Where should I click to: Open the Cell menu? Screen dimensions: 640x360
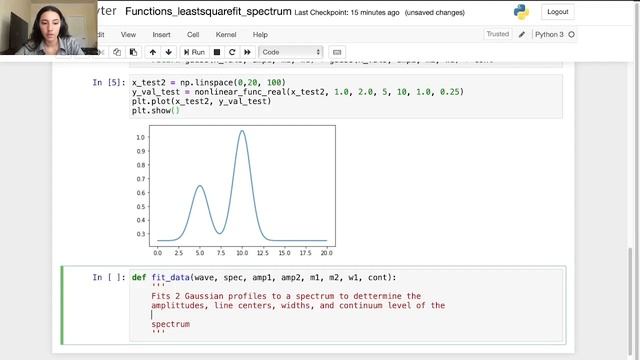(193, 35)
